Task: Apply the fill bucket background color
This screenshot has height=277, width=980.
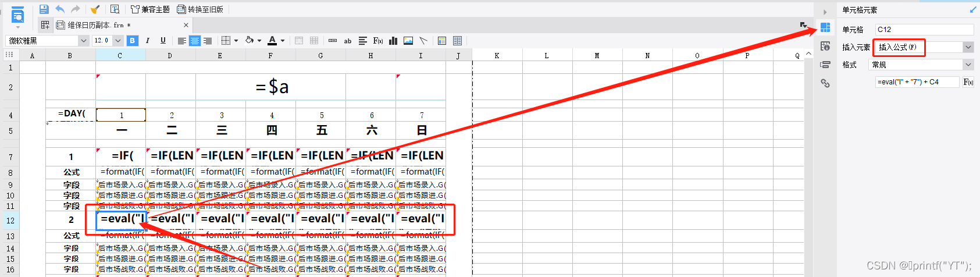Action: 250,41
